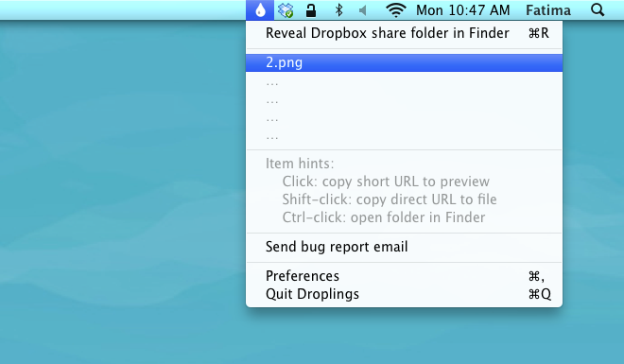624x364 pixels.
Task: Open the Fatima user menu
Action: coord(548,10)
